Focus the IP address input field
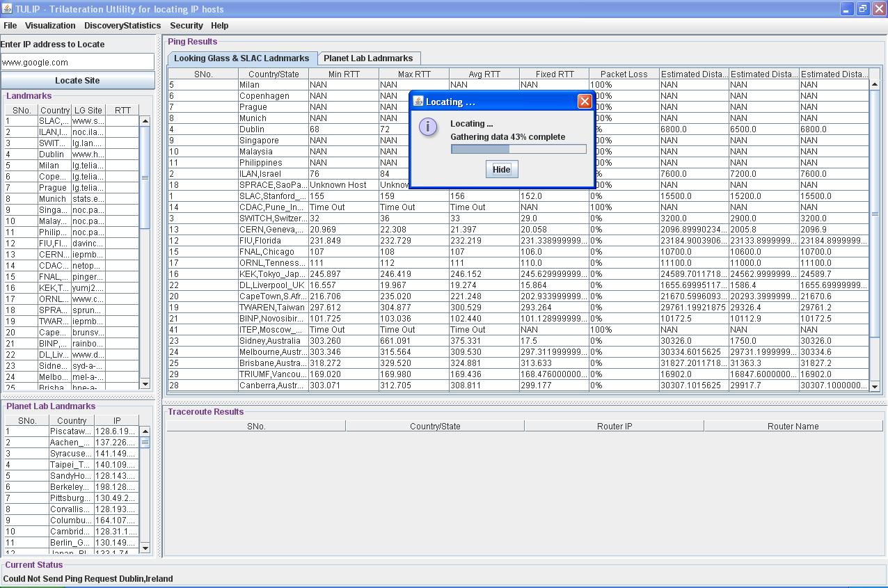 (x=77, y=62)
